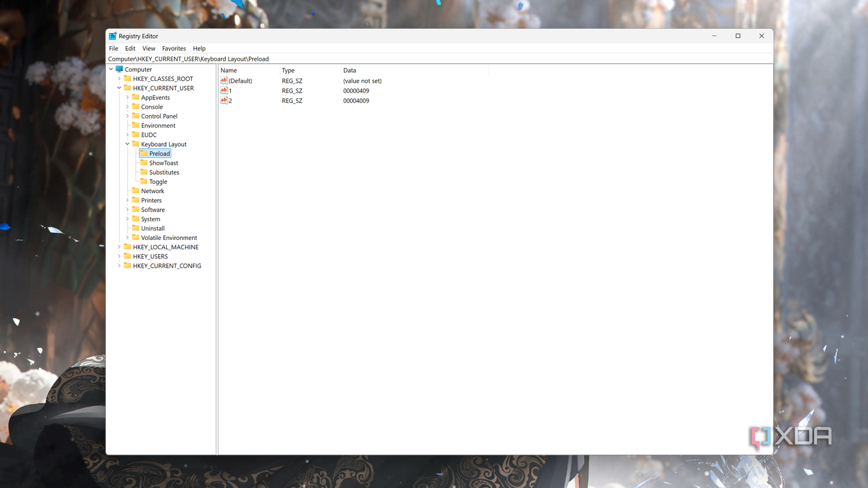Click the Software folder icon
868x488 pixels.
(135, 209)
